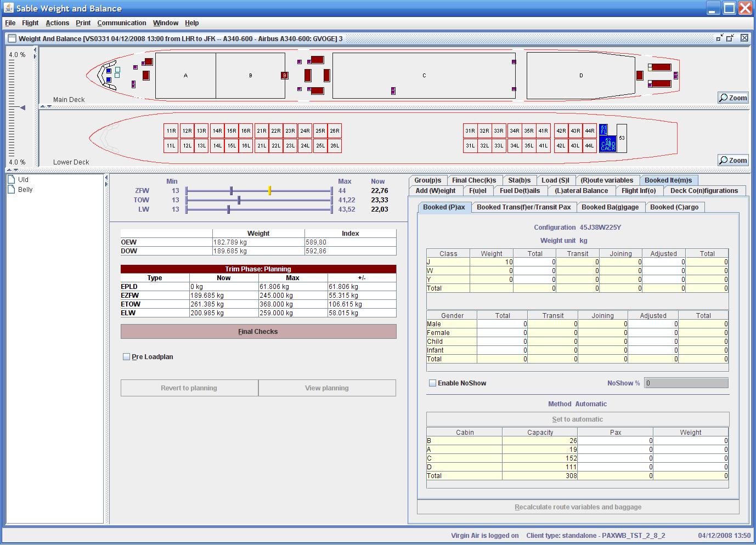Select the blue compartment 52 on Lower Deck
The image size is (756, 545).
click(x=608, y=144)
